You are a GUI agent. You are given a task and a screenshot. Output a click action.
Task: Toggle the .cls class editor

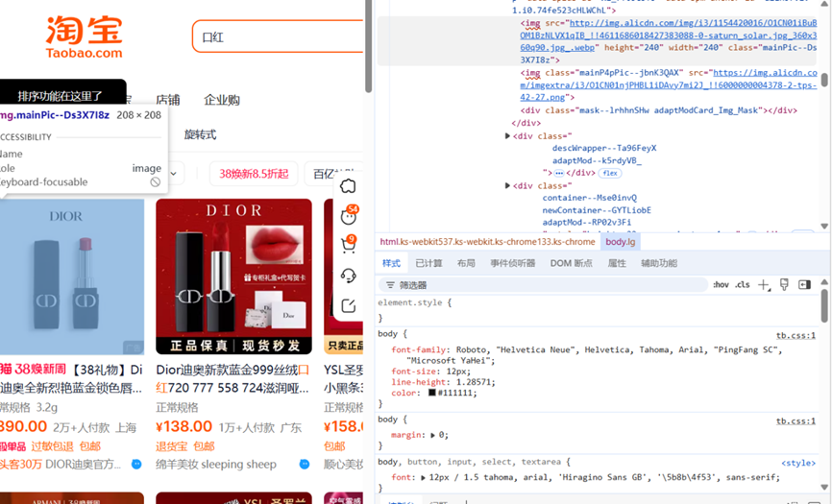coord(743,284)
